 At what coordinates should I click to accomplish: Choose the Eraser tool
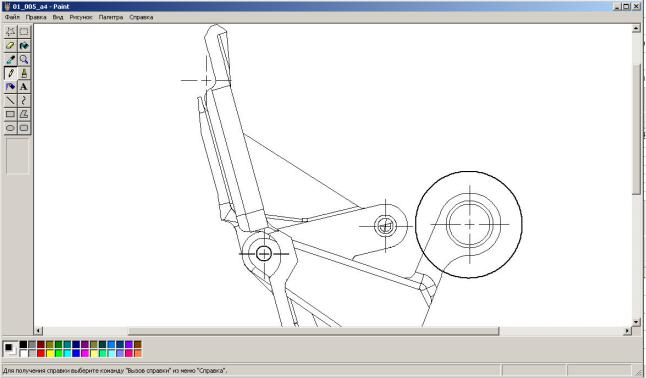[x=10, y=46]
